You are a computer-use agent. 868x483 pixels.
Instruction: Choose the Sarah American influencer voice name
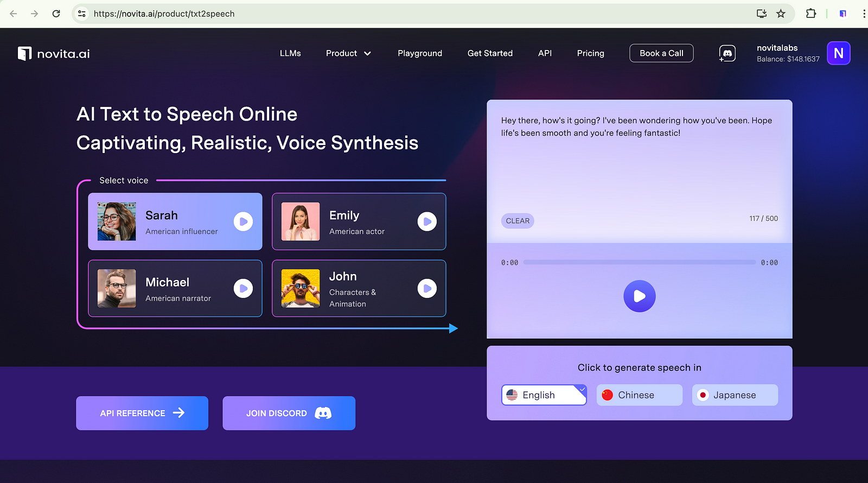tap(162, 215)
